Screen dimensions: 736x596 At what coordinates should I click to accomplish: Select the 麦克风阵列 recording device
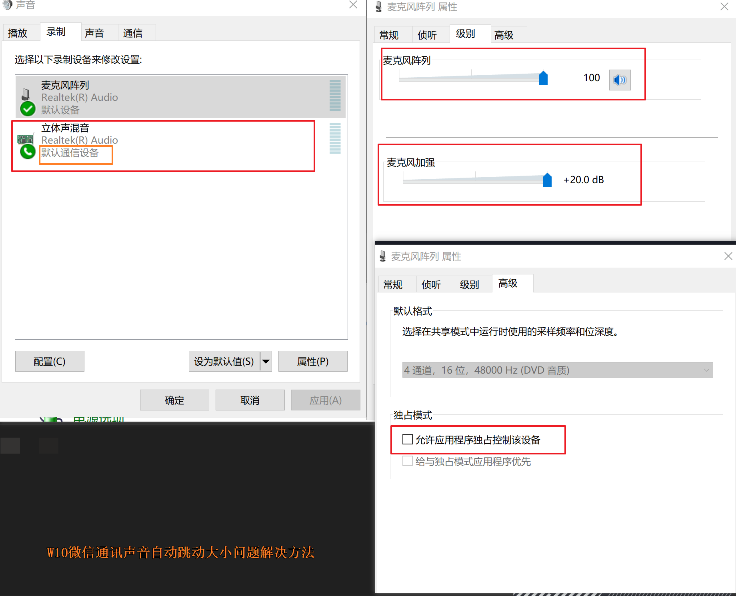(181, 97)
